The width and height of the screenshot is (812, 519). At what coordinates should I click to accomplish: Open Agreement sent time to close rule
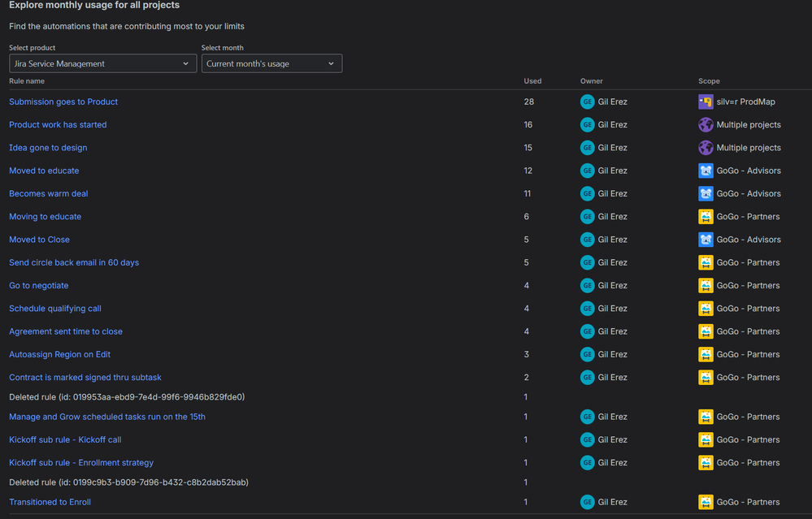66,331
